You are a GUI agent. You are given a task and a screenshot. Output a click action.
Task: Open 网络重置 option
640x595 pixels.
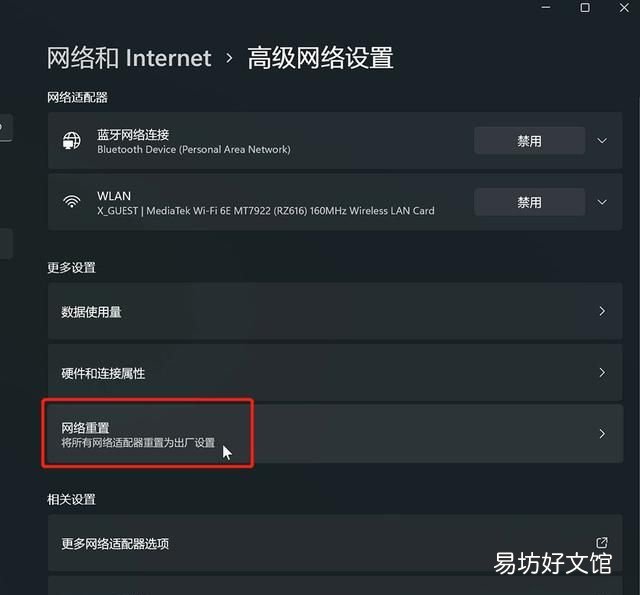pyautogui.click(x=335, y=433)
